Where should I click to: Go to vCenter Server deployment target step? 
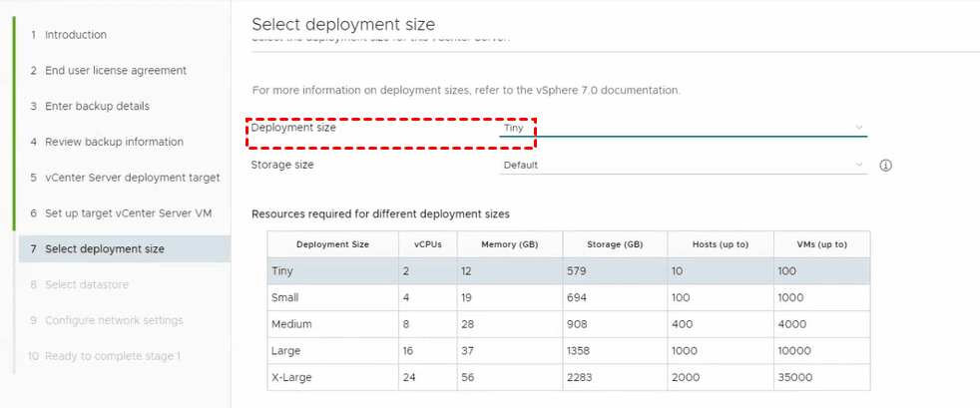coord(132,178)
